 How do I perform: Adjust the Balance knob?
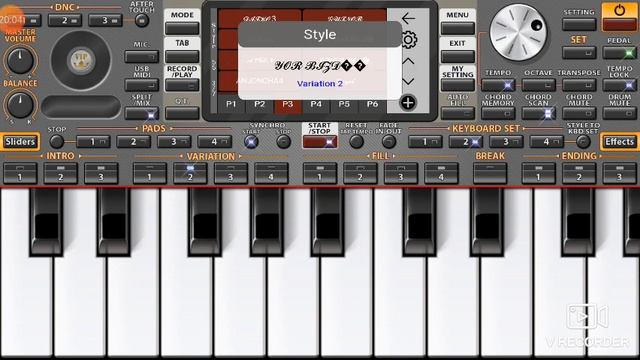(20, 105)
